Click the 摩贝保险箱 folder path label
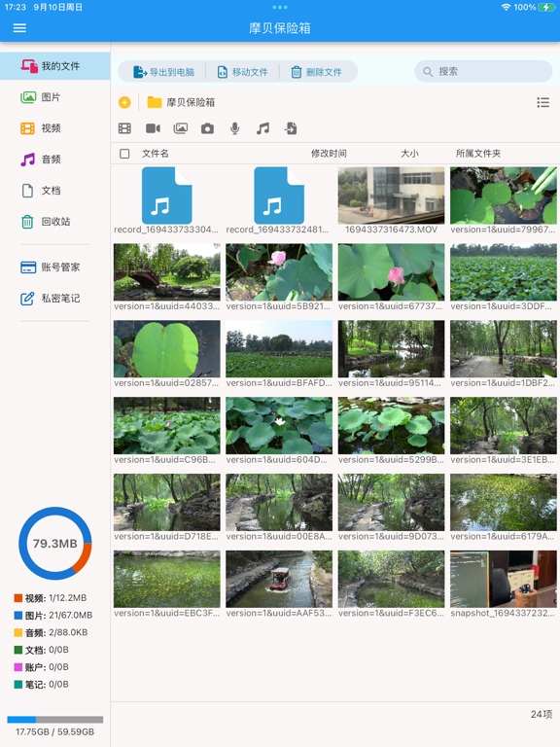 191,102
